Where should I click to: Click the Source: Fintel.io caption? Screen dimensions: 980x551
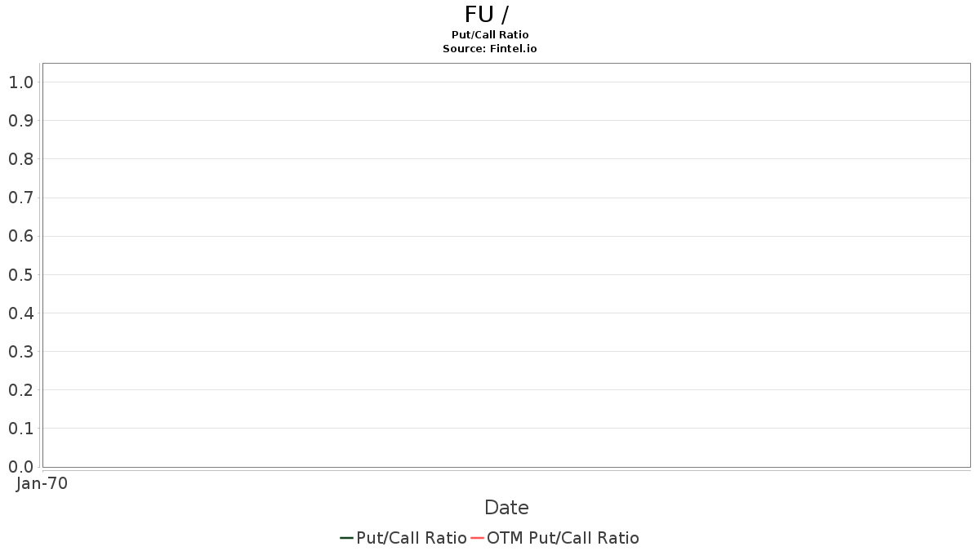coord(490,49)
